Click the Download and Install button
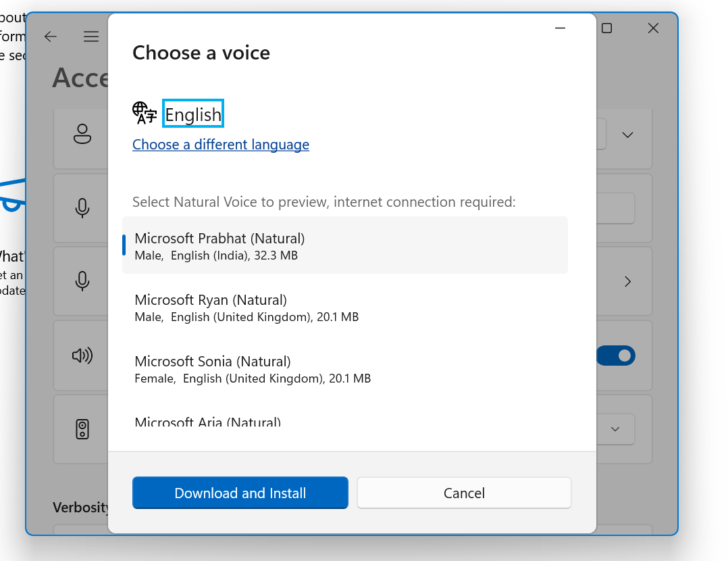Viewport: 728px width, 561px height. point(240,493)
